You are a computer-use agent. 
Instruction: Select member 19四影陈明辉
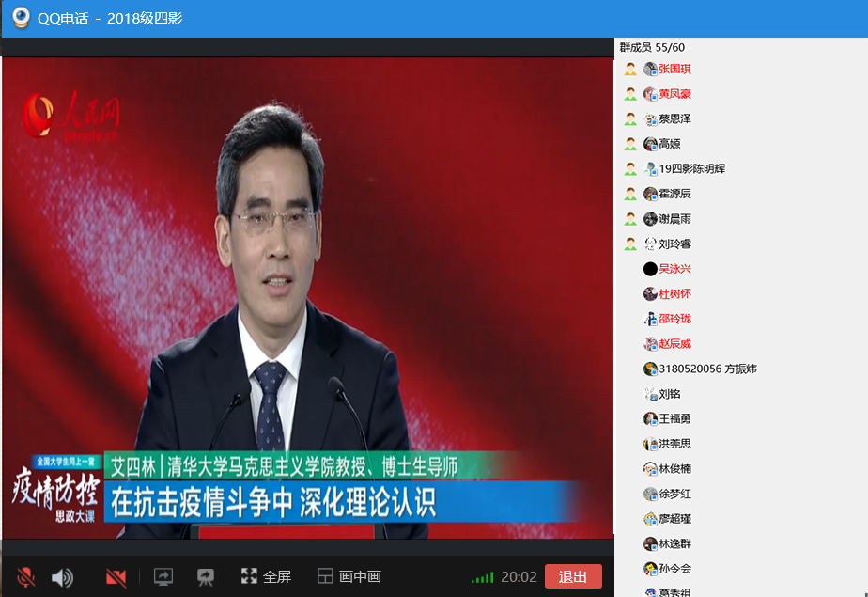[x=691, y=169]
